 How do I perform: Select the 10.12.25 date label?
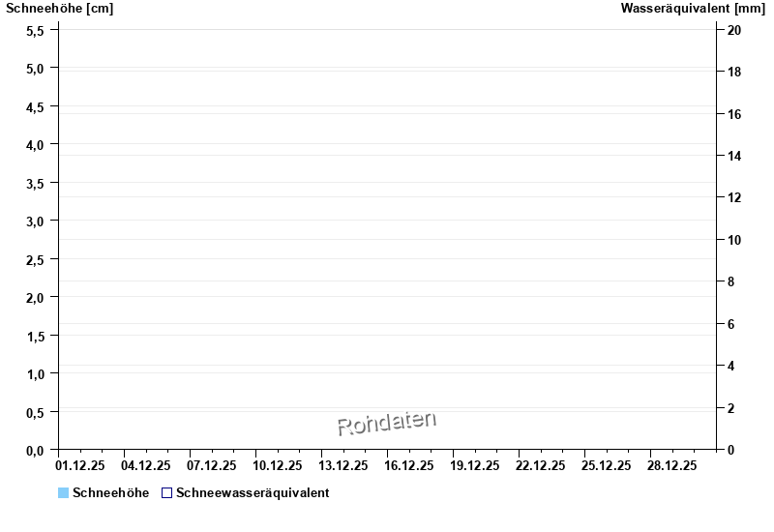click(x=279, y=465)
